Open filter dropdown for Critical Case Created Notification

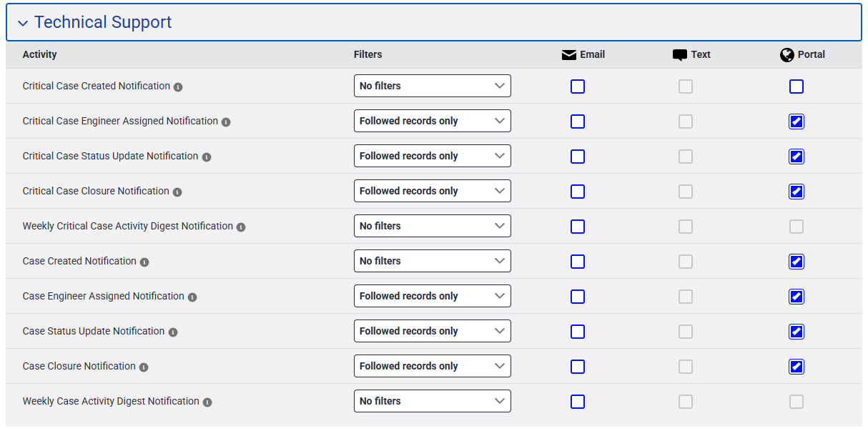pos(433,86)
